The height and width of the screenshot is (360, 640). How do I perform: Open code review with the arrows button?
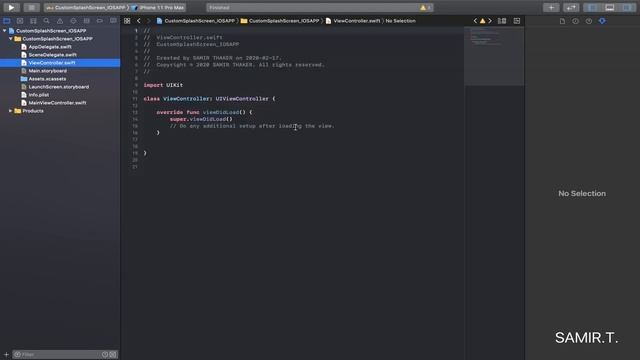tap(571, 7)
